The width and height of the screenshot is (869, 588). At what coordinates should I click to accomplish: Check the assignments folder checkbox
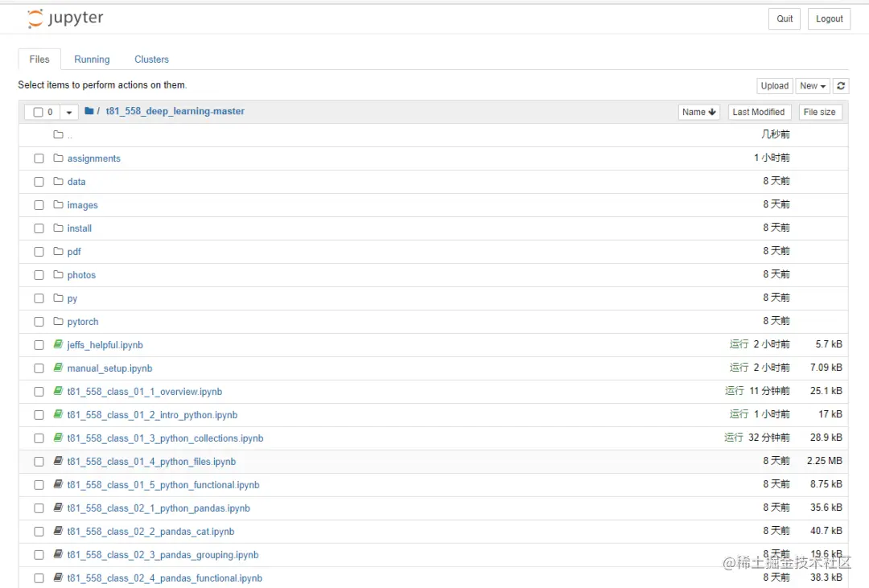(39, 158)
